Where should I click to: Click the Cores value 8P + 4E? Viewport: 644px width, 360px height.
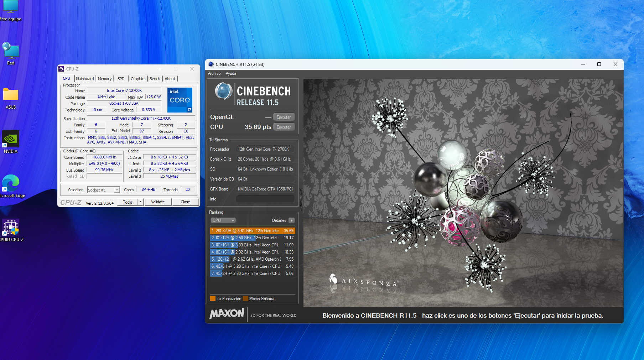pyautogui.click(x=148, y=189)
